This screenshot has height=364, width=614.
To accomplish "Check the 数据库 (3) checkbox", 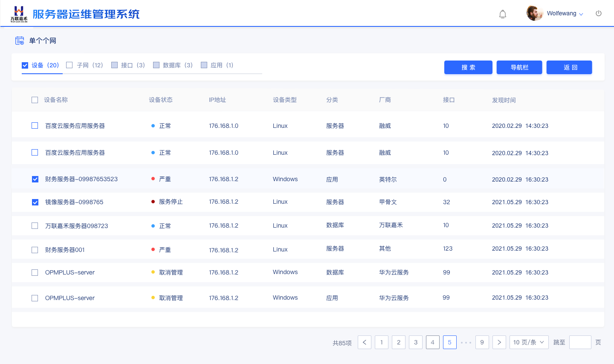I will point(156,65).
